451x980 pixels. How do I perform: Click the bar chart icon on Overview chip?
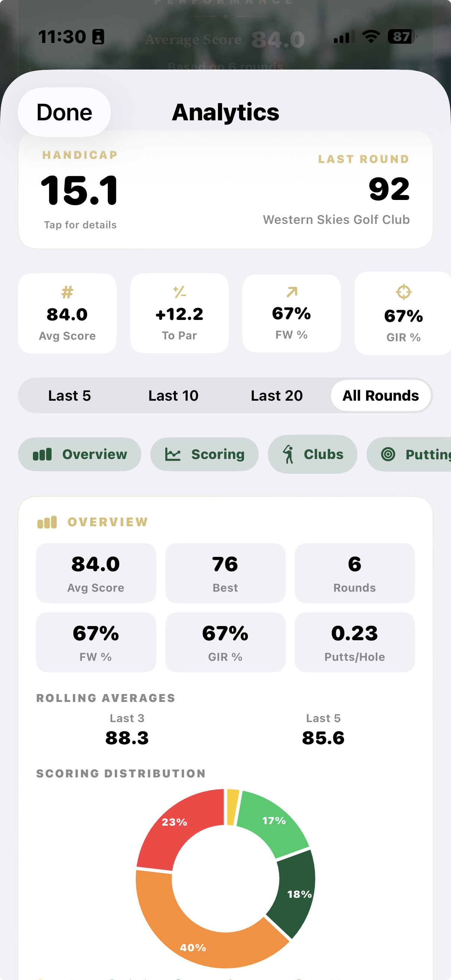click(x=46, y=454)
